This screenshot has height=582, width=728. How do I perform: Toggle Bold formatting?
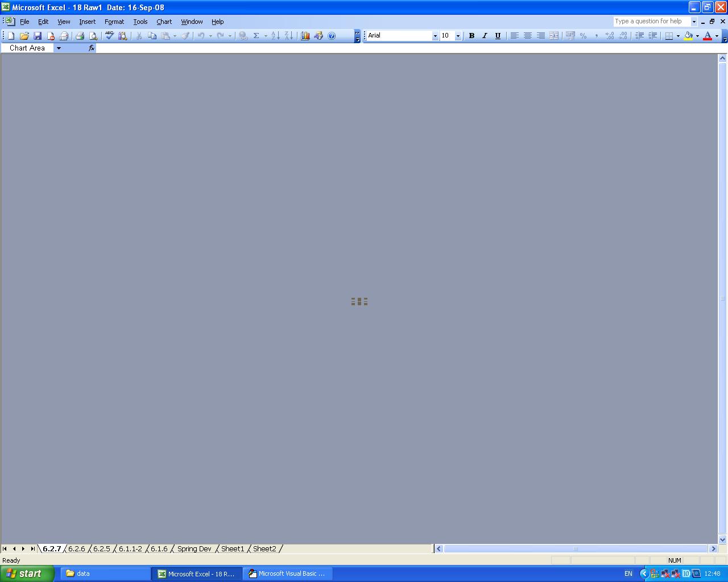click(471, 36)
